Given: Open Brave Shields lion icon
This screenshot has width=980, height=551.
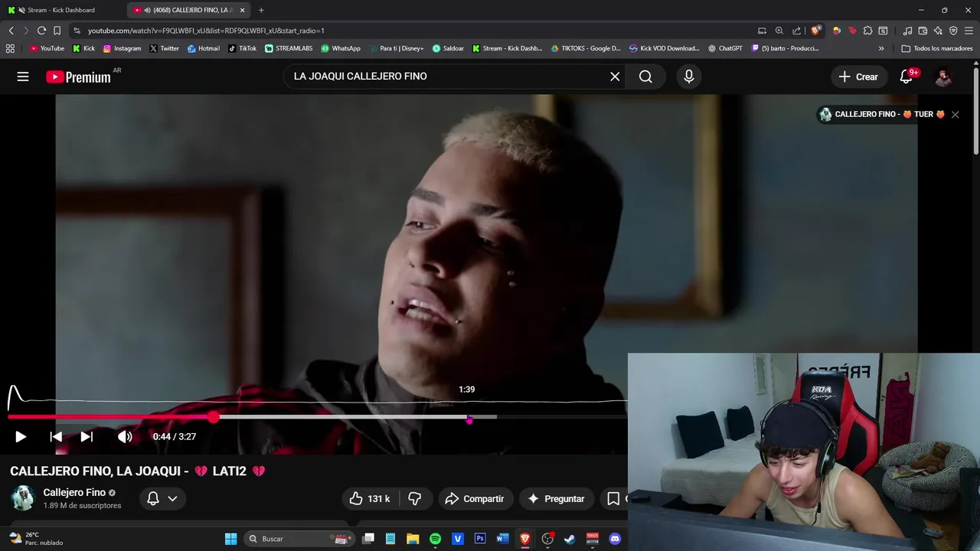Looking at the screenshot, I should (x=816, y=31).
